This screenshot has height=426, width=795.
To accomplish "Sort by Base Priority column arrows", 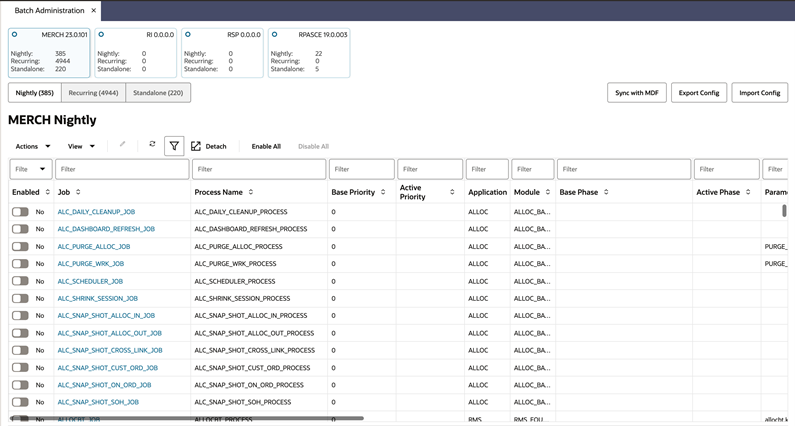I will [383, 192].
